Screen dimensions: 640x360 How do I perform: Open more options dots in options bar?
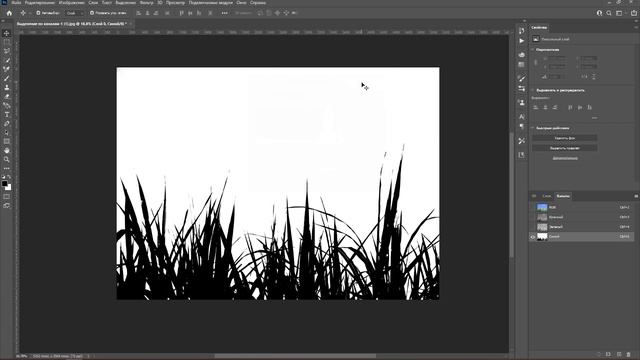point(224,13)
